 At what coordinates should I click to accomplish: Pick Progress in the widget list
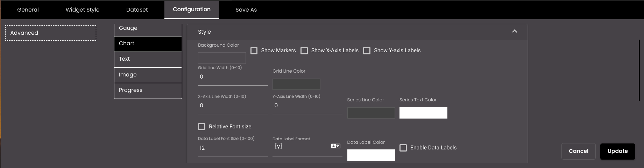[x=148, y=90]
